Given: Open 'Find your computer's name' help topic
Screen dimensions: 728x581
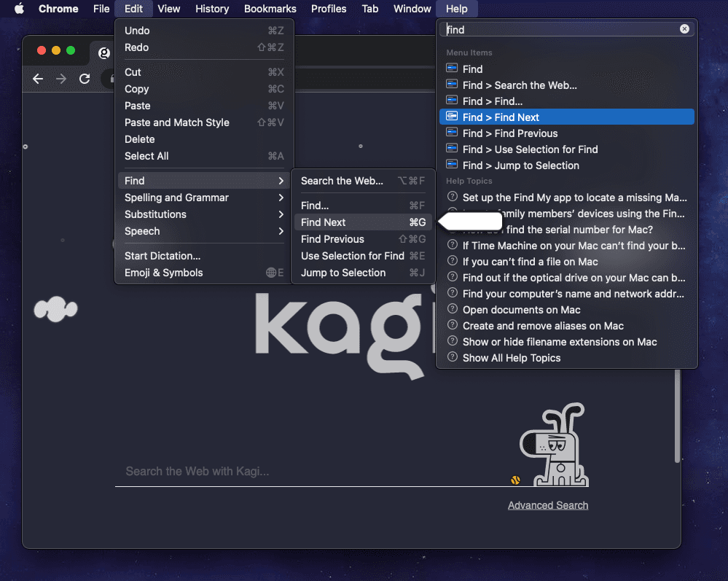Looking at the screenshot, I should [567, 293].
